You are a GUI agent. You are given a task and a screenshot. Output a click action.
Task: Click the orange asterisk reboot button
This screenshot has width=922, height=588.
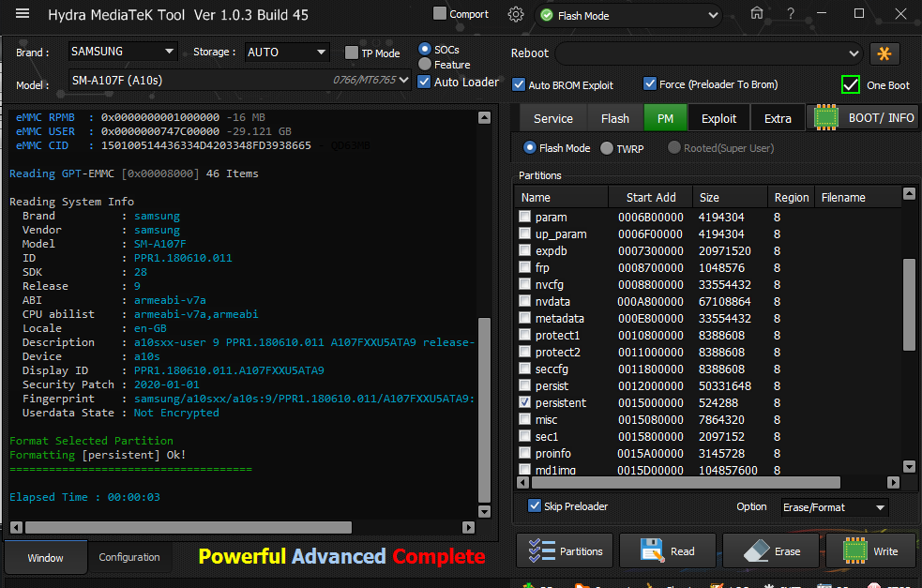tap(884, 53)
